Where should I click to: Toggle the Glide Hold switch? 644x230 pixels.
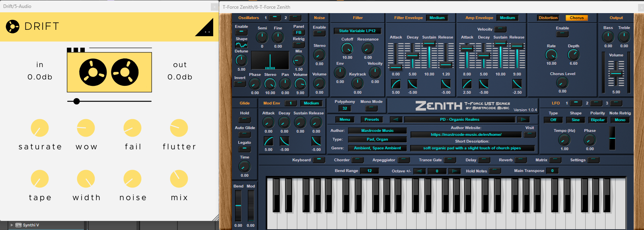[245, 120]
